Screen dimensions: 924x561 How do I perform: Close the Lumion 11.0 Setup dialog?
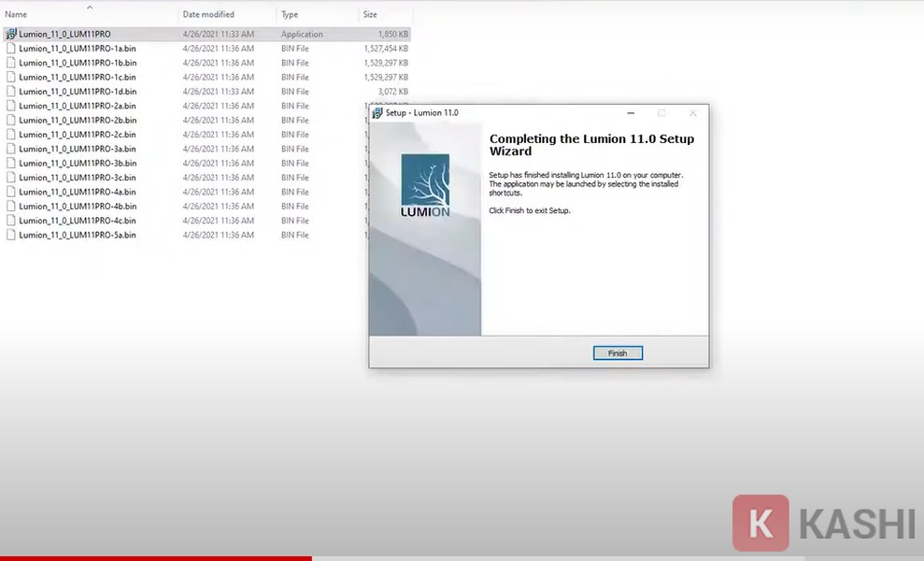click(x=692, y=113)
